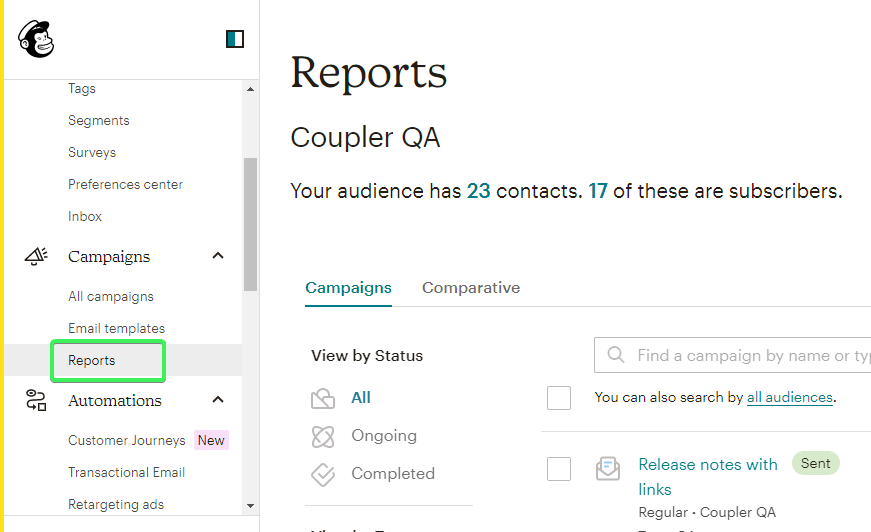Click the 23 contacts number link
This screenshot has width=871, height=532.
[x=478, y=191]
